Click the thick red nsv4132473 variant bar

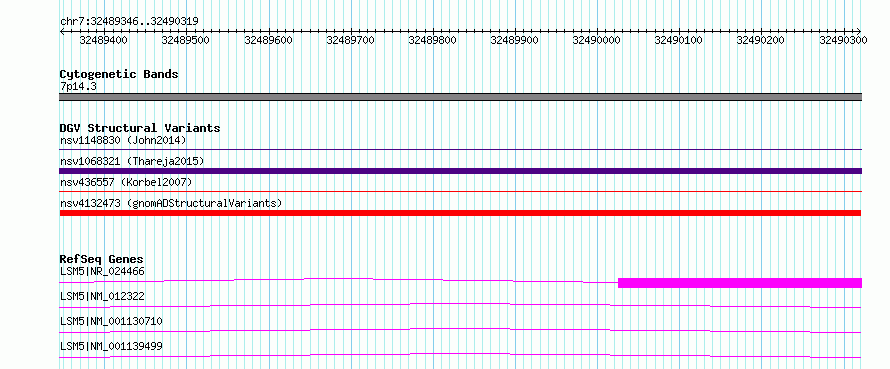(x=460, y=213)
